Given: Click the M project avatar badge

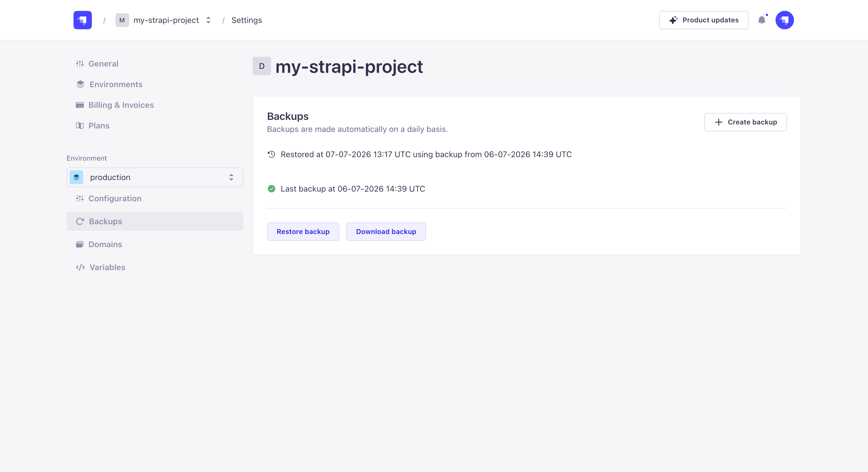Looking at the screenshot, I should (x=122, y=20).
